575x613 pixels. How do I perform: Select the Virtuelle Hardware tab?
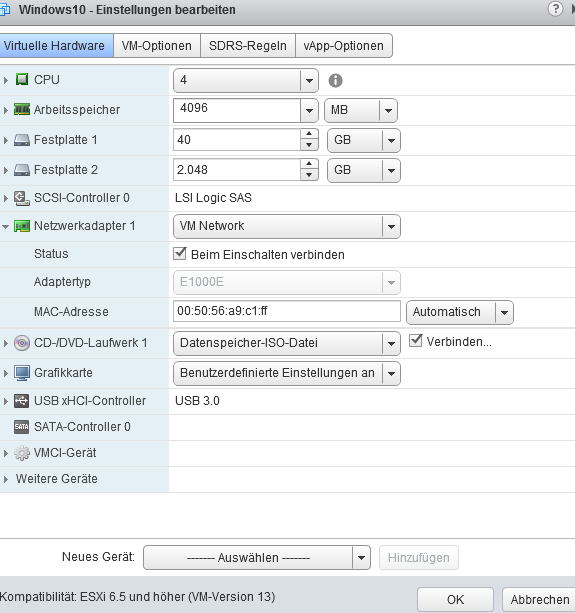pos(57,46)
